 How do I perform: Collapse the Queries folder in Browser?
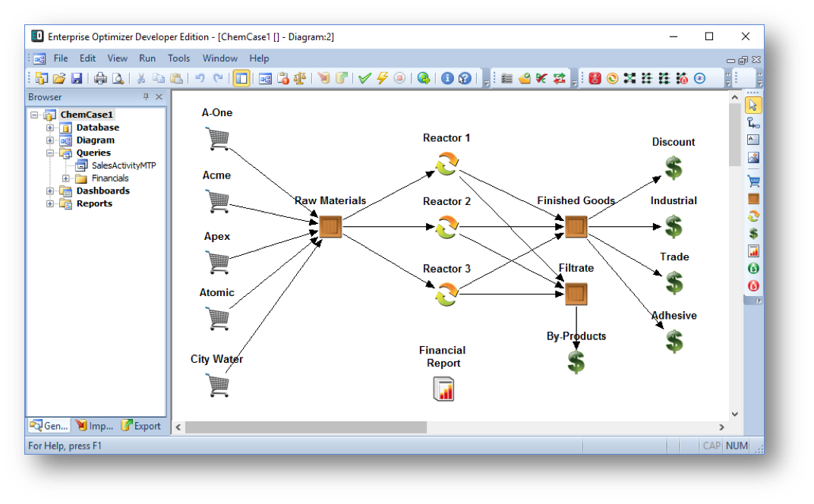(x=49, y=152)
